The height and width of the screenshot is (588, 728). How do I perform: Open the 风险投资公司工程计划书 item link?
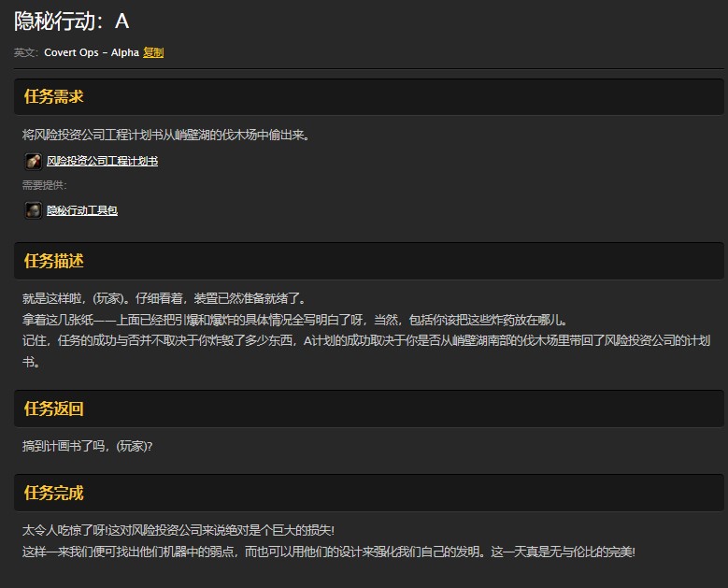pos(102,161)
